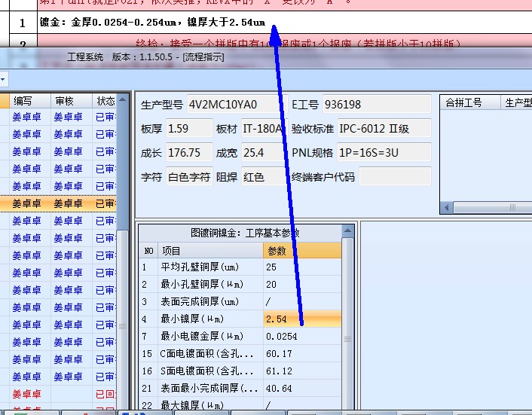This screenshot has width=532, height=415.
Task: Click the NO column header
Action: (x=148, y=251)
